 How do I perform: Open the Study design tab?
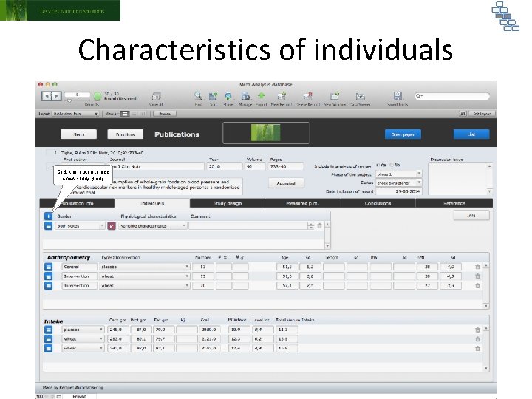228,203
